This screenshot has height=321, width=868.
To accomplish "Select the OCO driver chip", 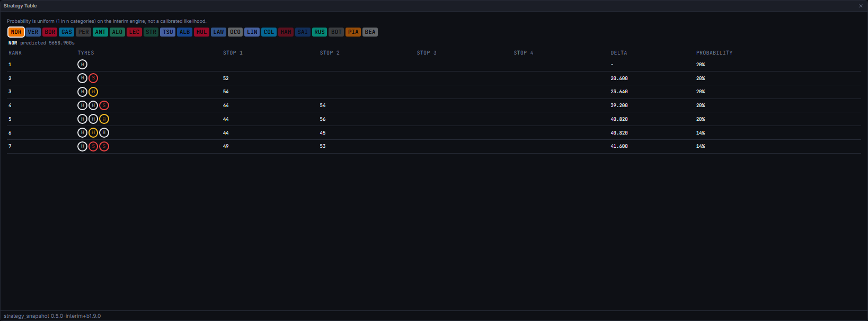I will pyautogui.click(x=235, y=32).
